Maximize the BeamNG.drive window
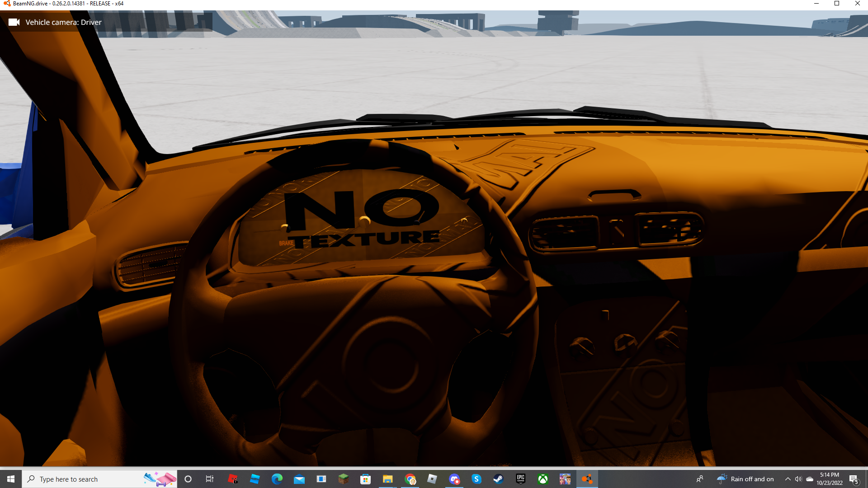The image size is (868, 488). click(837, 4)
